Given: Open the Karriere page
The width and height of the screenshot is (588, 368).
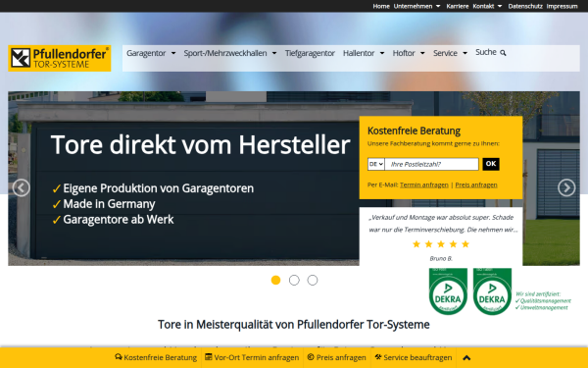Looking at the screenshot, I should pyautogui.click(x=457, y=6).
